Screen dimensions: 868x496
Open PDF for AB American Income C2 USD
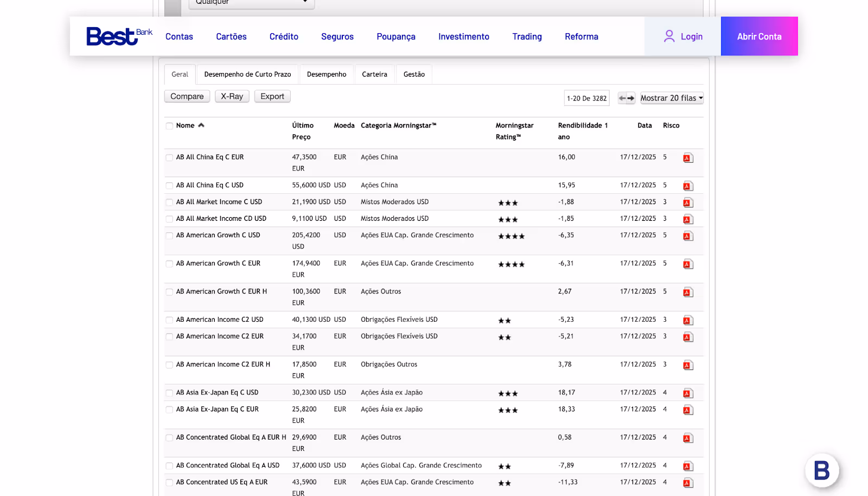[x=688, y=321]
